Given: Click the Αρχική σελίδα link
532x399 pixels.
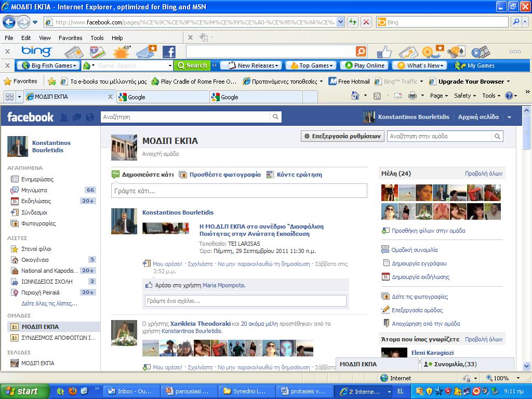Looking at the screenshot, I should [478, 117].
